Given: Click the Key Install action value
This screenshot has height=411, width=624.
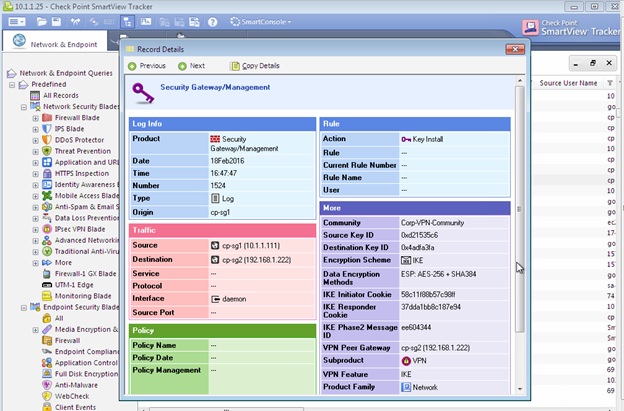Looking at the screenshot, I should click(427, 139).
